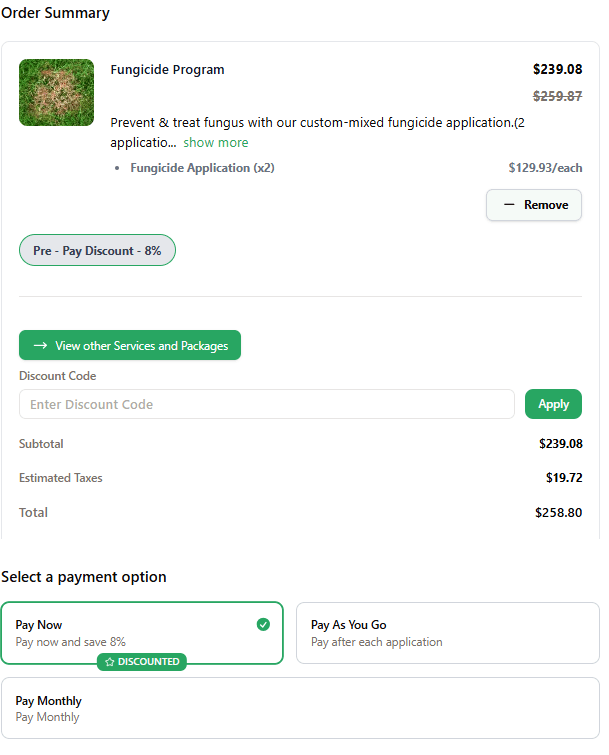This screenshot has height=755, width=609.
Task: Click the crossed-out $259.87 original price
Action: click(x=557, y=97)
